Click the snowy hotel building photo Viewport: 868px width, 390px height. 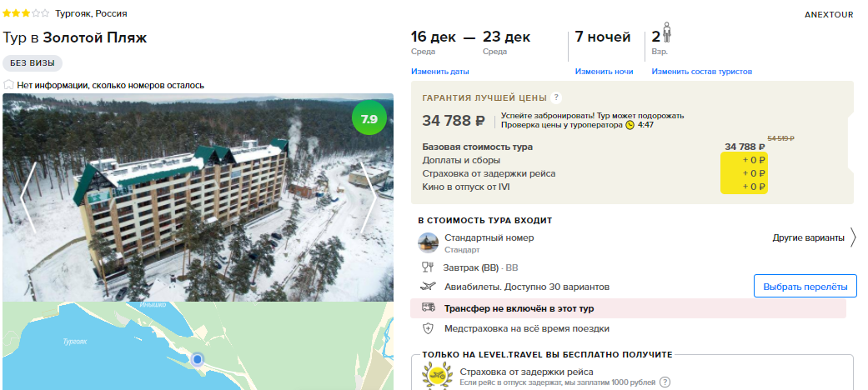coord(198,197)
